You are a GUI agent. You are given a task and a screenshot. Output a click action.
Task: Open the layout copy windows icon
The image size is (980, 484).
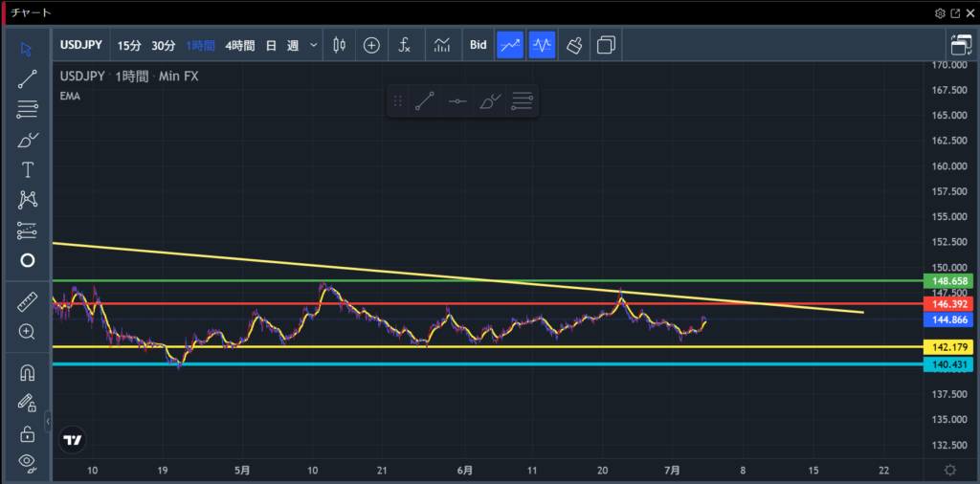pyautogui.click(x=606, y=45)
